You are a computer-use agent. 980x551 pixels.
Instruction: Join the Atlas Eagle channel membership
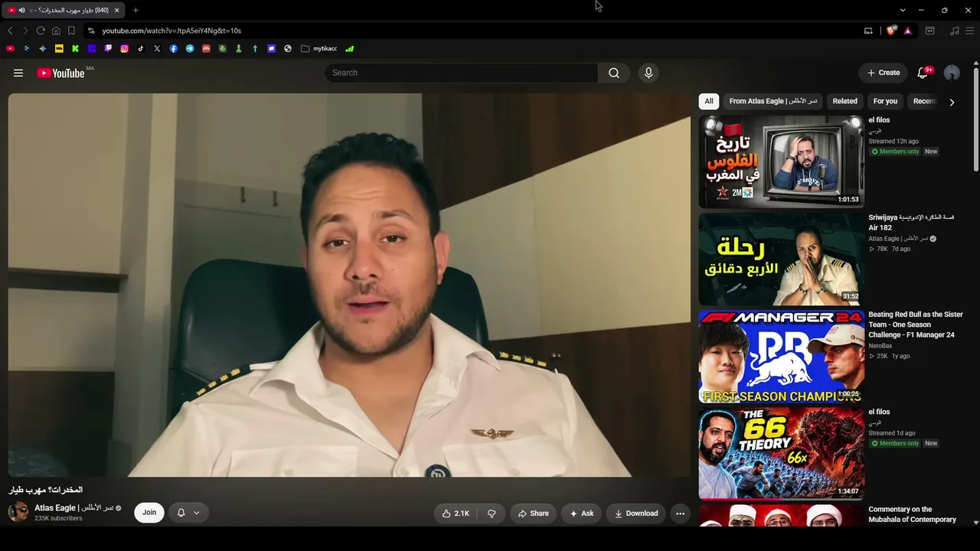[149, 513]
